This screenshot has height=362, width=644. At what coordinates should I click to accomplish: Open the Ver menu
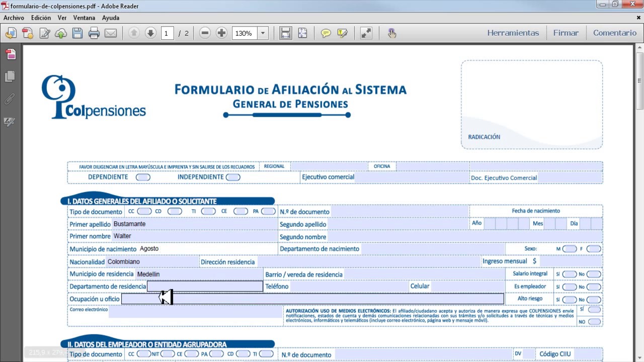[x=62, y=18]
